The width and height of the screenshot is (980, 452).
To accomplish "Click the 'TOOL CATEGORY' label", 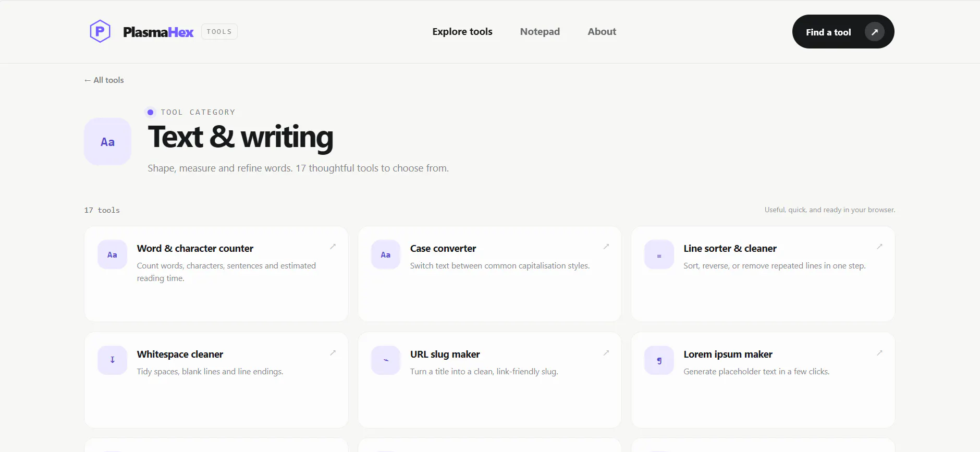I will (198, 112).
